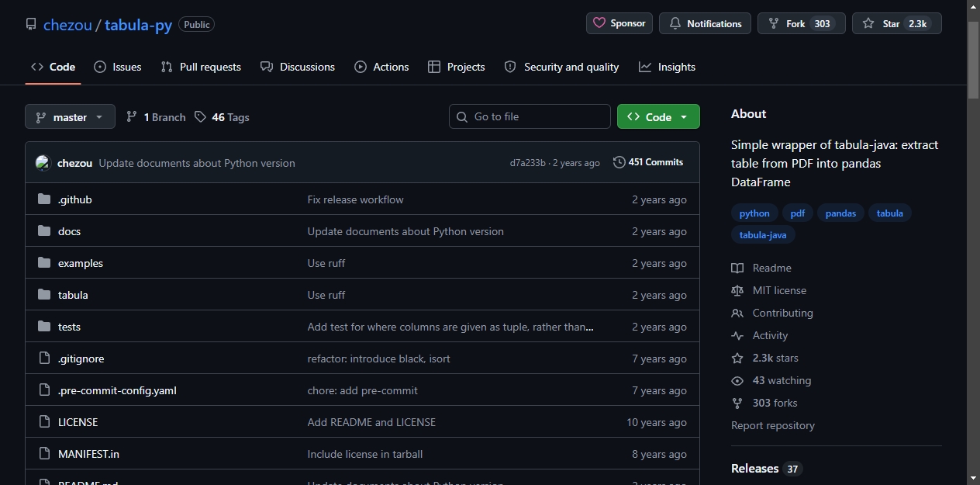980x485 pixels.
Task: Click the history clock icon by 451 Commits
Action: 619,162
